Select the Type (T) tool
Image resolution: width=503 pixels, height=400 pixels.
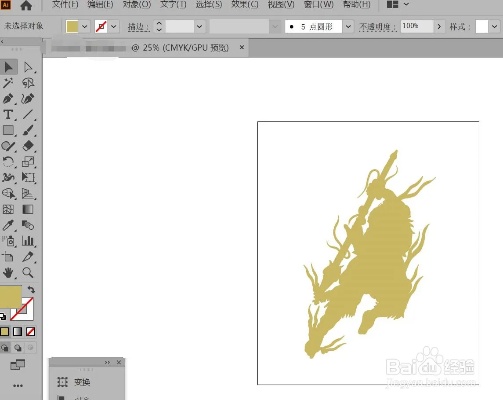coord(8,114)
